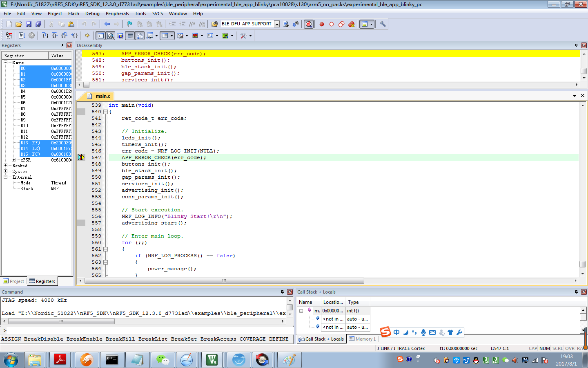Navigate backward with the blue left arrow

[107, 24]
